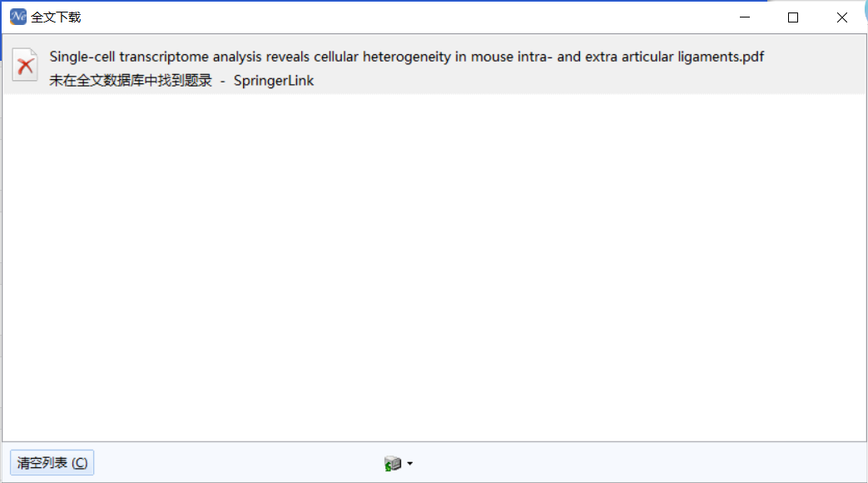Viewport: 868px width, 483px height.
Task: Click the failed PDF download icon
Action: tap(25, 65)
